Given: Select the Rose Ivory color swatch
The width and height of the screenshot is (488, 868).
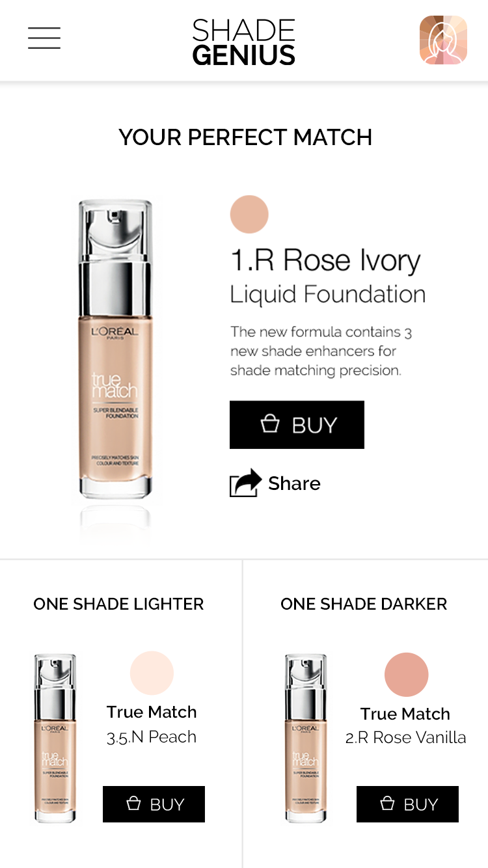Looking at the screenshot, I should point(249,214).
